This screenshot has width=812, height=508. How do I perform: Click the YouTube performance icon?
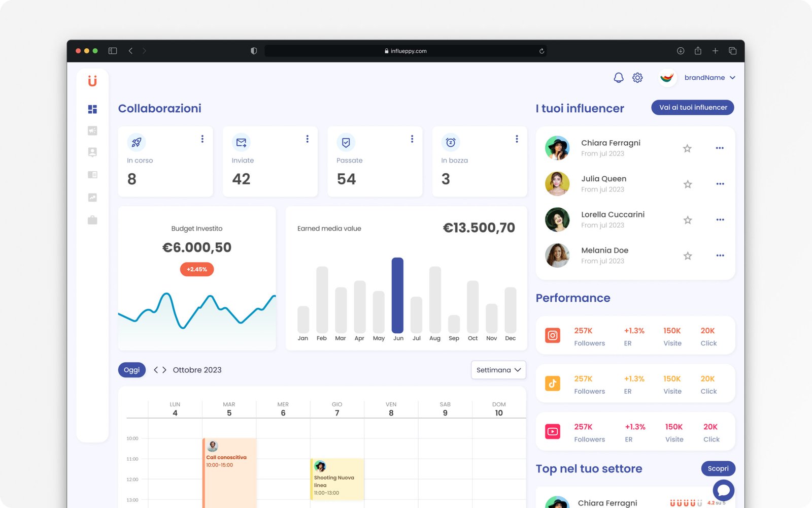pos(553,432)
